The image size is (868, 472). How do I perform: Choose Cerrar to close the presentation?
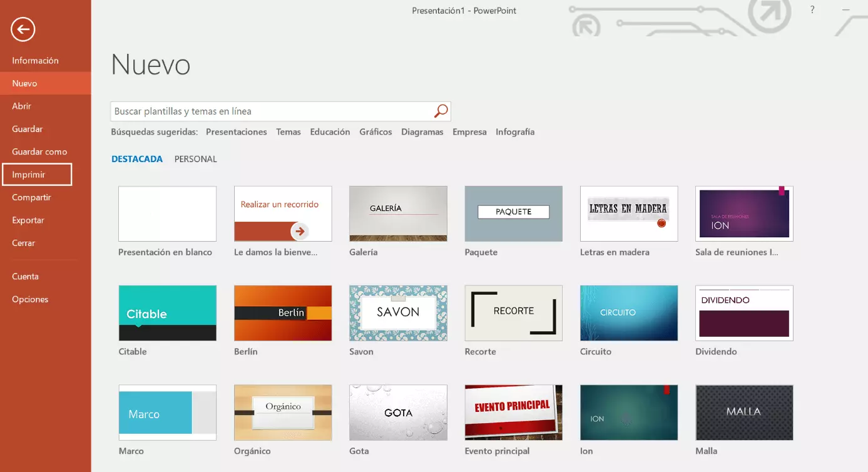pos(45,243)
